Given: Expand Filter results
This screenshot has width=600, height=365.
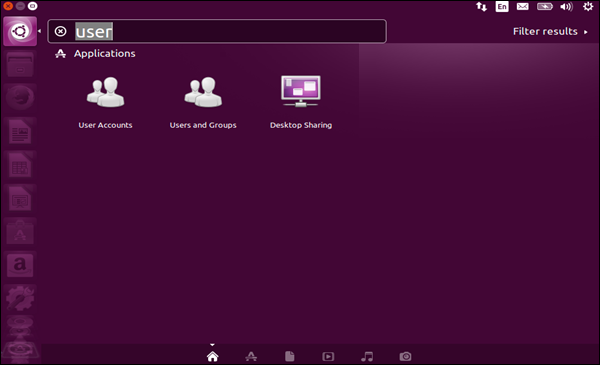Looking at the screenshot, I should tap(550, 31).
